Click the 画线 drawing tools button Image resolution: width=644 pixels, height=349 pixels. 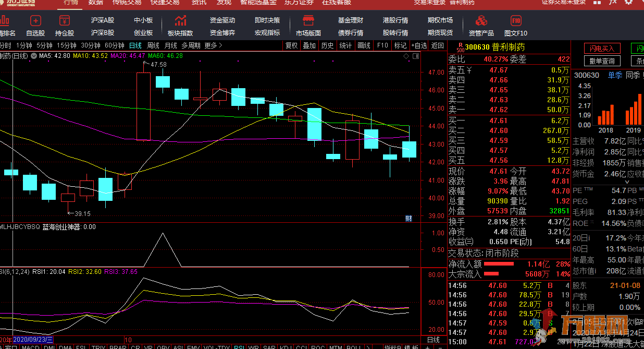click(x=364, y=45)
